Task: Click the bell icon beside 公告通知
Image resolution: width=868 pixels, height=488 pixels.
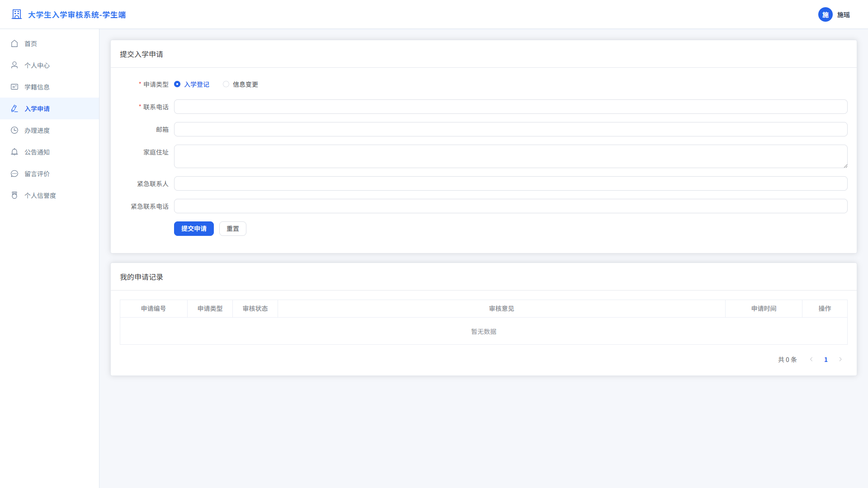Action: 14,152
